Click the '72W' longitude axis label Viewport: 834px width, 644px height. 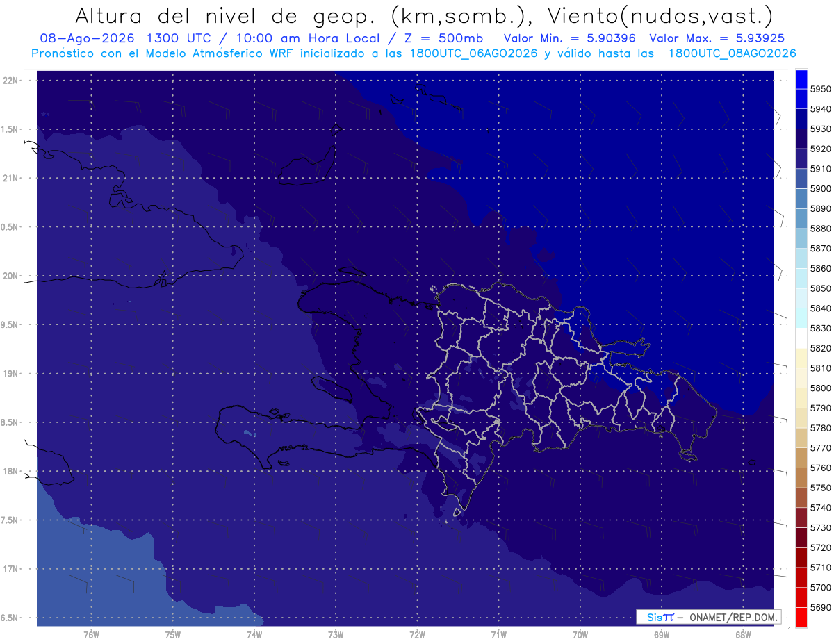(x=417, y=634)
